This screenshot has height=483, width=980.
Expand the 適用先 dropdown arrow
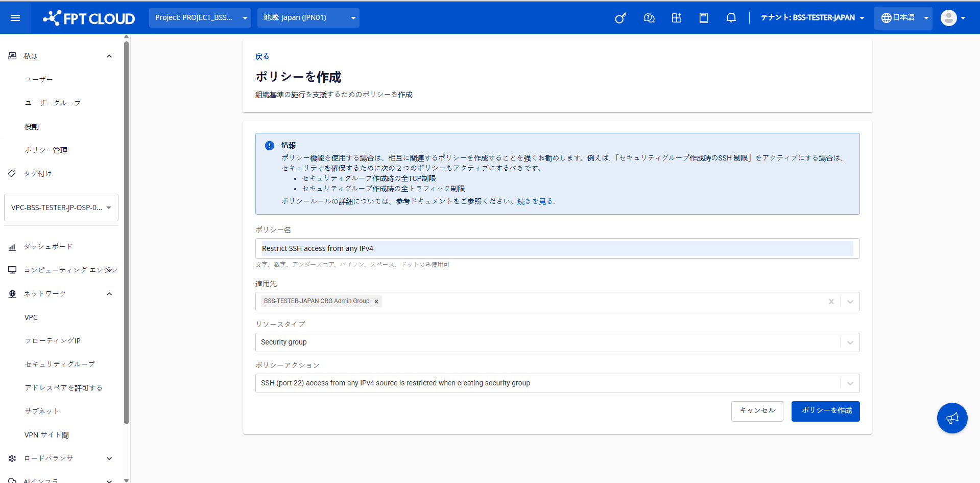(850, 302)
